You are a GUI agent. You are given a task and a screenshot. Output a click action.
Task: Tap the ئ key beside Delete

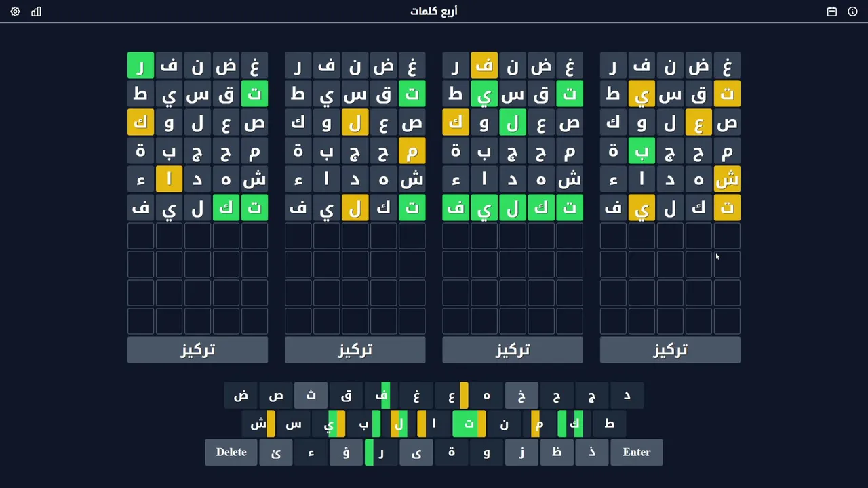click(275, 452)
